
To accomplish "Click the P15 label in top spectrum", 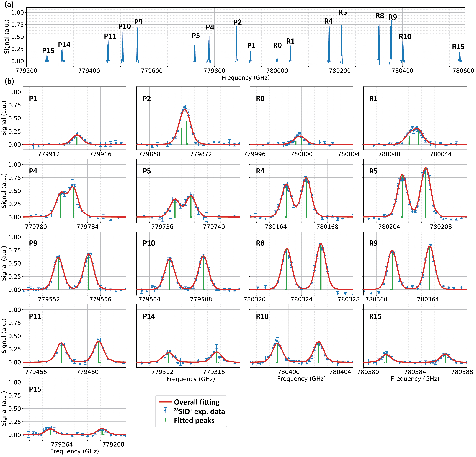I will pos(48,51).
